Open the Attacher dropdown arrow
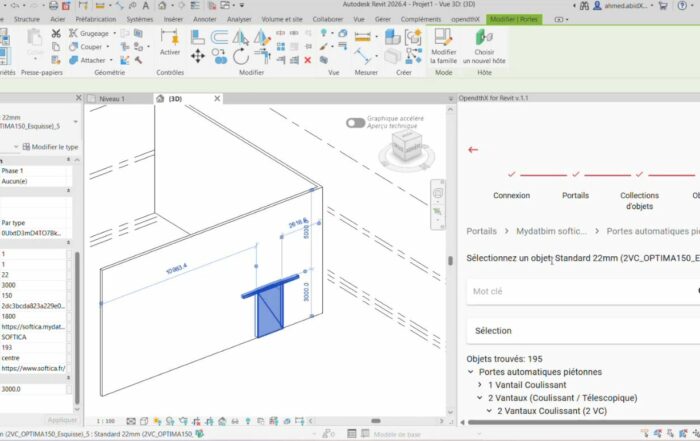 111,60
